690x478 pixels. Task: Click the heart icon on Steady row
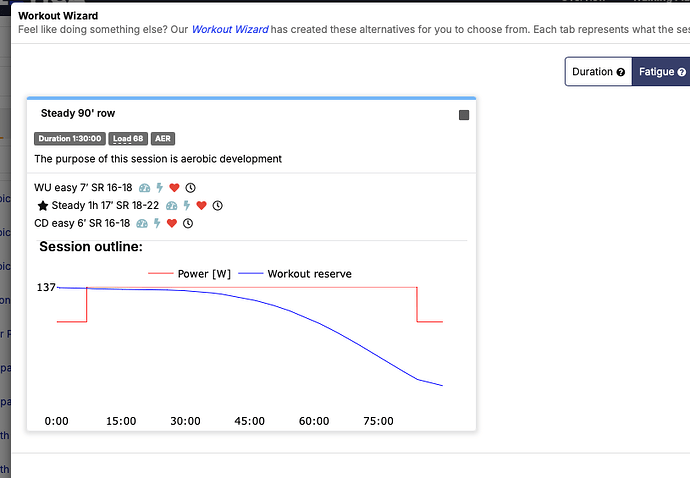(x=201, y=206)
